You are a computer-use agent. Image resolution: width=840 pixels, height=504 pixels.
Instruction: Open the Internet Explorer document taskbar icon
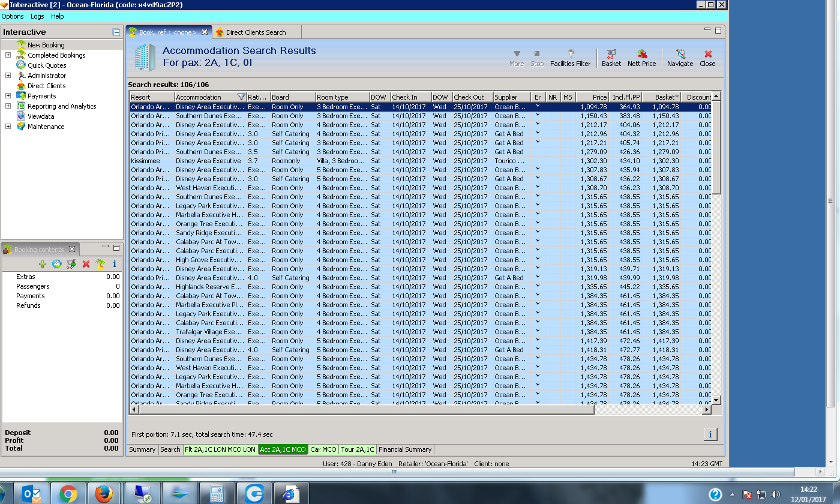[290, 494]
